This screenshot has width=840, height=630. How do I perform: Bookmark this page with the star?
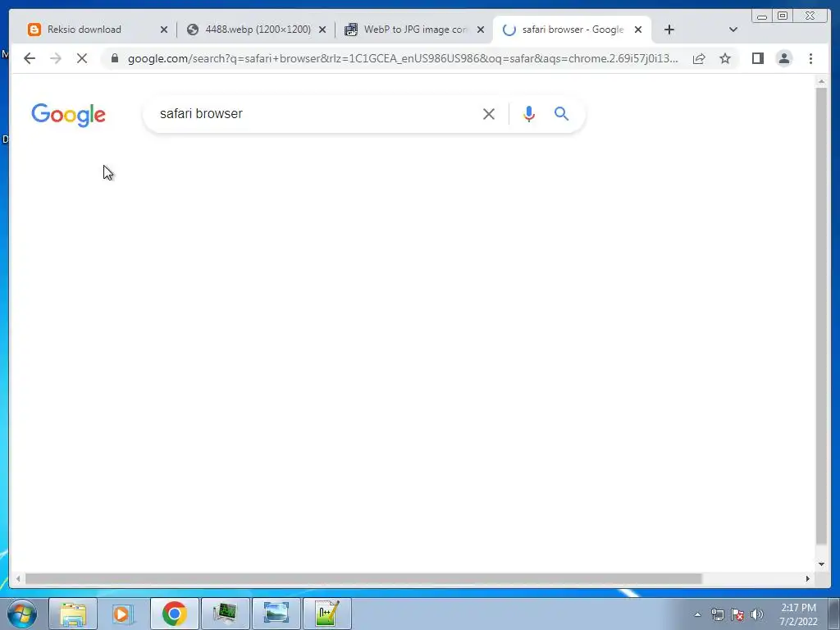[725, 58]
